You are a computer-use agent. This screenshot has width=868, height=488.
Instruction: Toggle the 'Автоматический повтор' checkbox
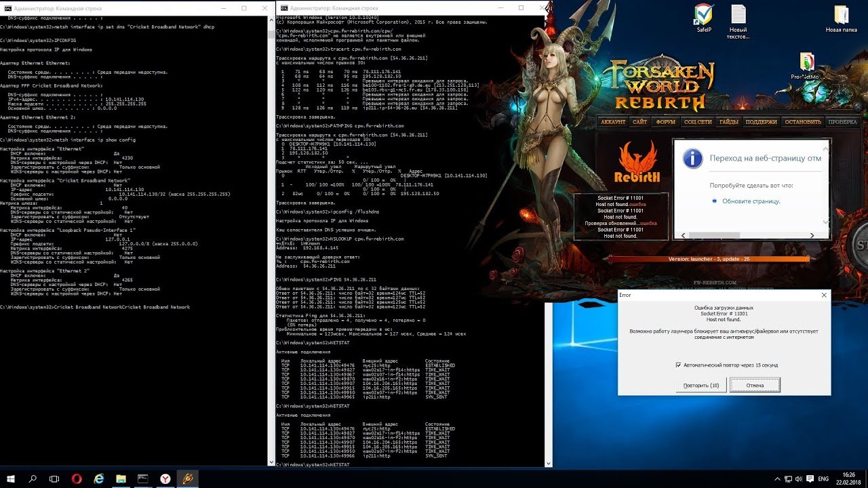[678, 365]
